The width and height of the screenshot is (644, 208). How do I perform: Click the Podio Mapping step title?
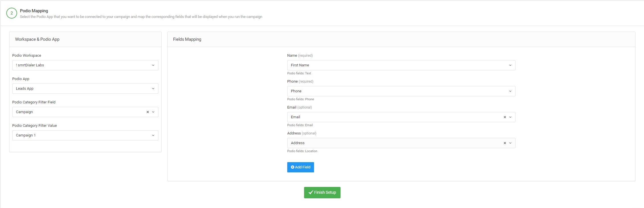[x=34, y=11]
